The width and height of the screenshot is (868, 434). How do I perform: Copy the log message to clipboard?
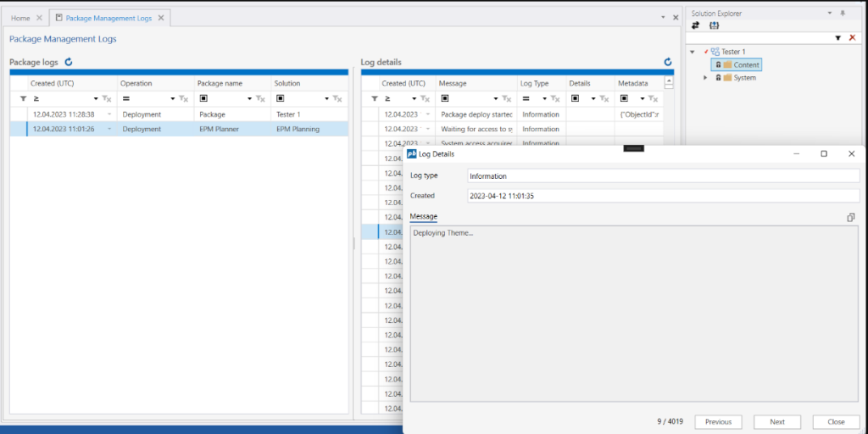[x=850, y=218]
